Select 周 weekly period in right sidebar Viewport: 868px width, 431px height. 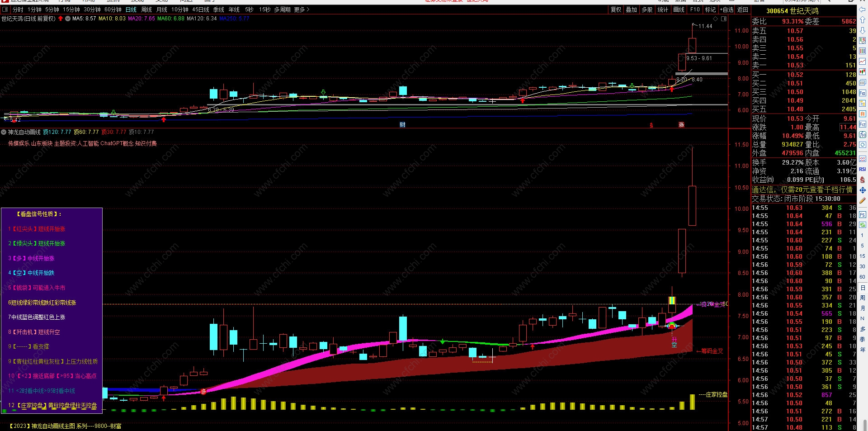click(x=863, y=298)
